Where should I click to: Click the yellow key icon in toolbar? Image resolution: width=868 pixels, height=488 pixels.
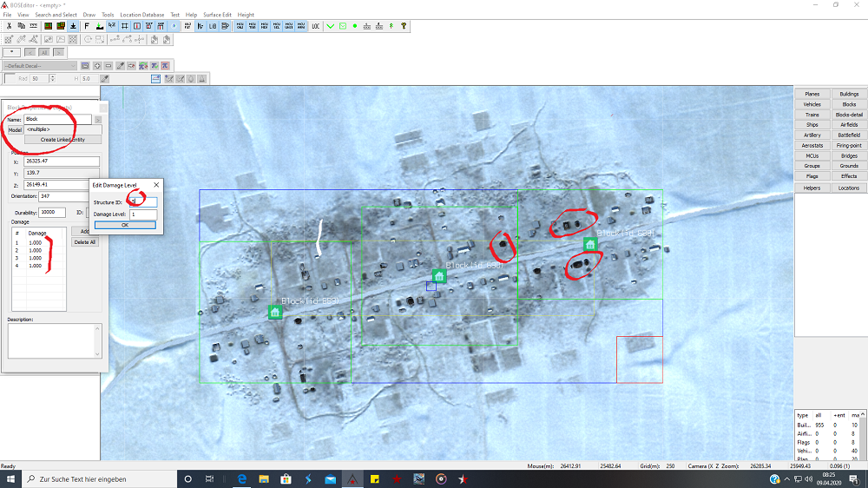(404, 26)
